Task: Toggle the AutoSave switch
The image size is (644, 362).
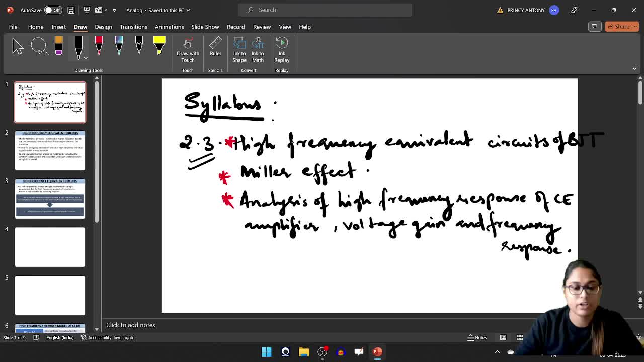Action: 52,10
